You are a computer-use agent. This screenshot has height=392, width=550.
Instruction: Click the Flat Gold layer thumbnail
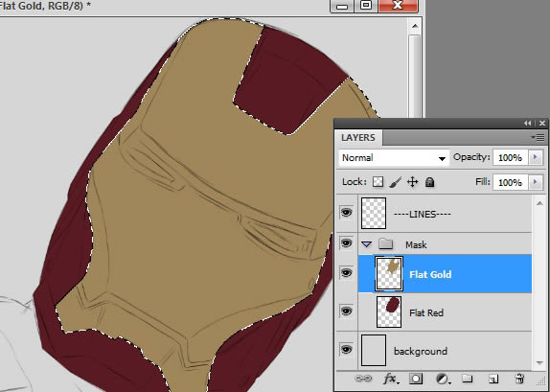click(389, 274)
